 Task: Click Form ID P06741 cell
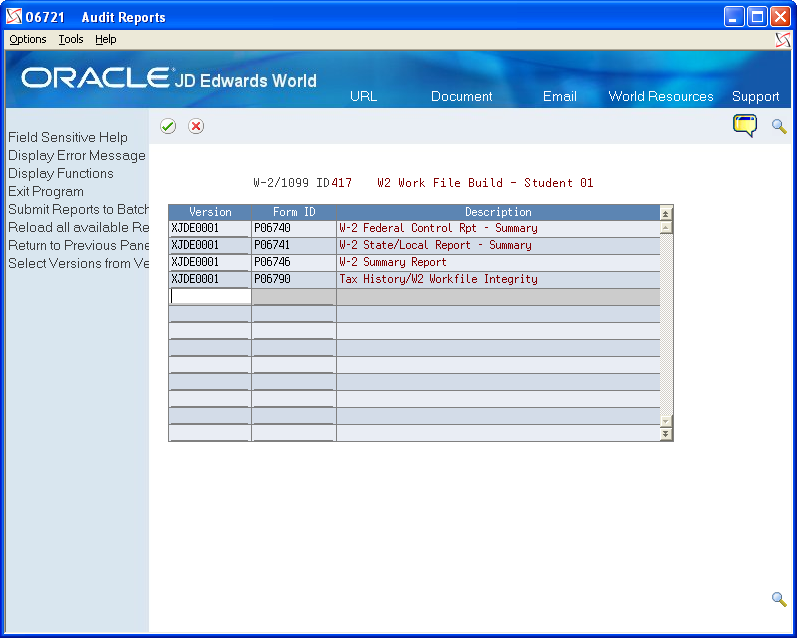[x=293, y=245]
